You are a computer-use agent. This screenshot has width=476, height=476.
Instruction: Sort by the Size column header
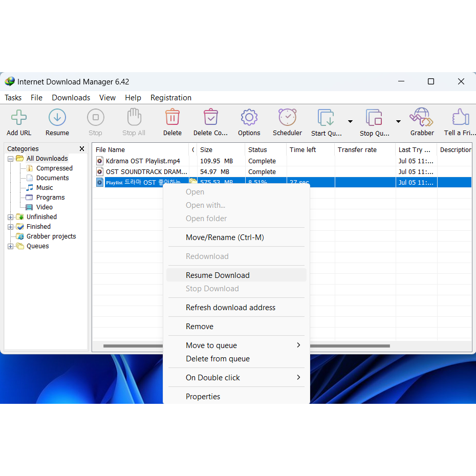[x=221, y=149]
